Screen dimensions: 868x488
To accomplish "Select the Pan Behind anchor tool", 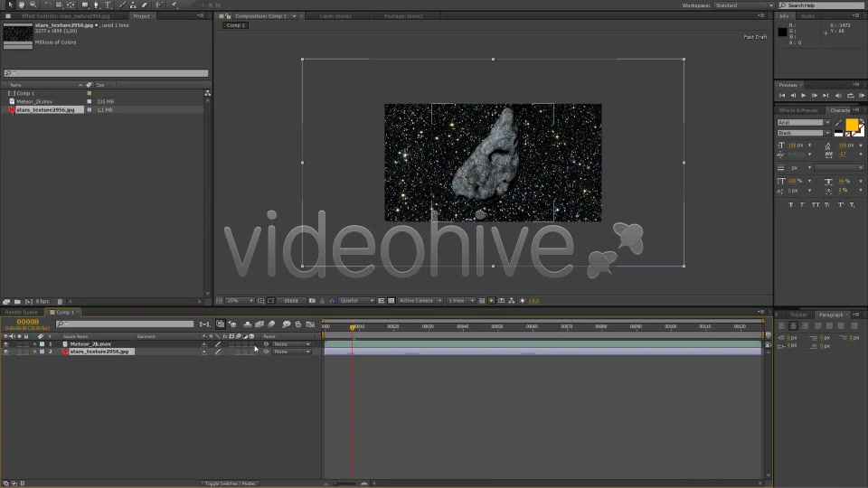I will (71, 5).
